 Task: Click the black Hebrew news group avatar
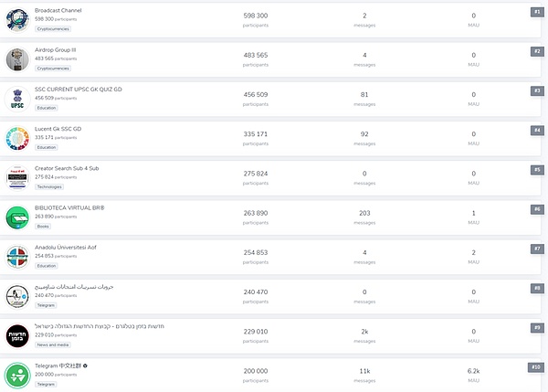click(x=18, y=335)
